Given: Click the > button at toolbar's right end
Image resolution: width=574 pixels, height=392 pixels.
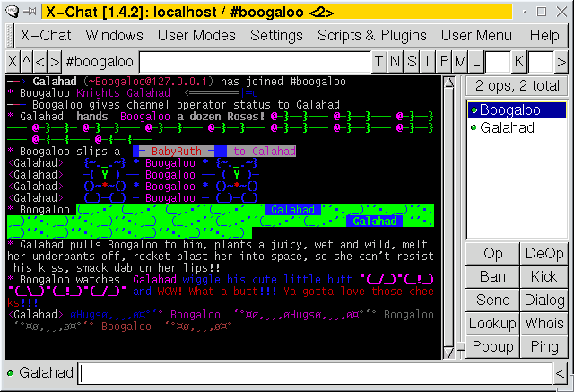Looking at the screenshot, I should point(561,62).
